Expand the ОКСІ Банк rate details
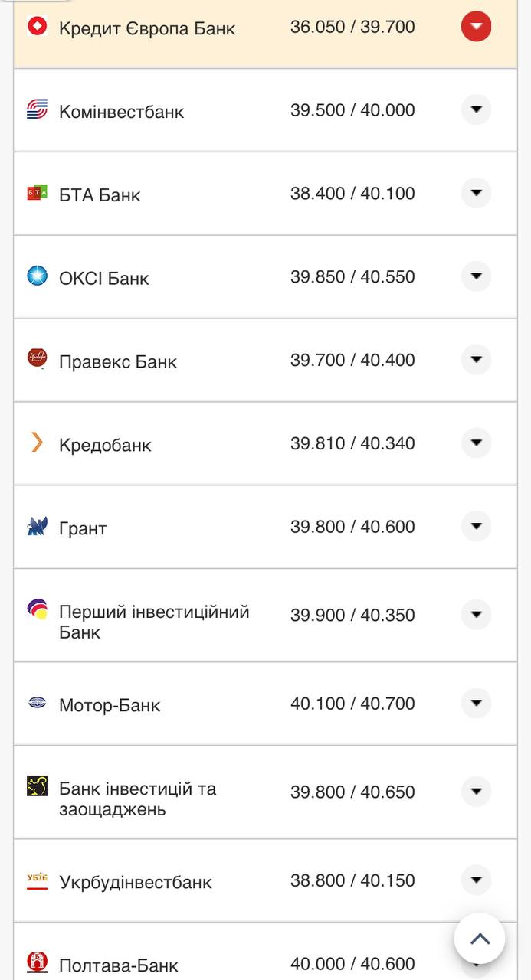531x980 pixels. (x=476, y=276)
